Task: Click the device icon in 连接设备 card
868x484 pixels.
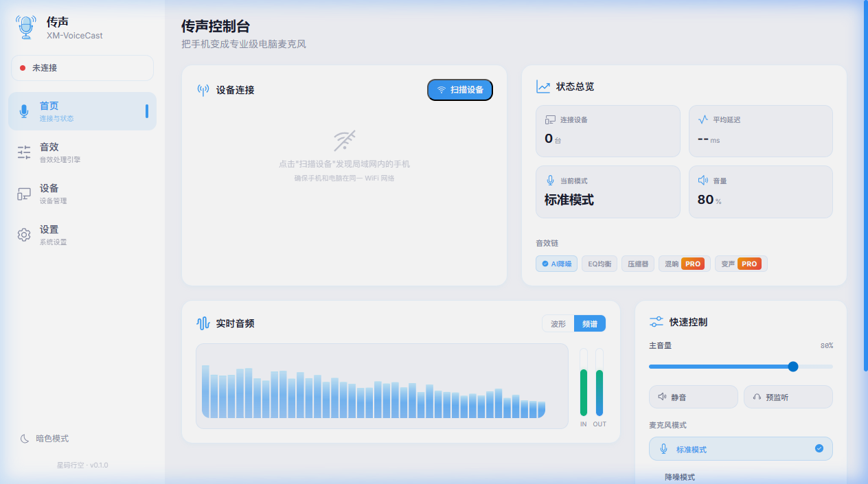Action: click(550, 119)
